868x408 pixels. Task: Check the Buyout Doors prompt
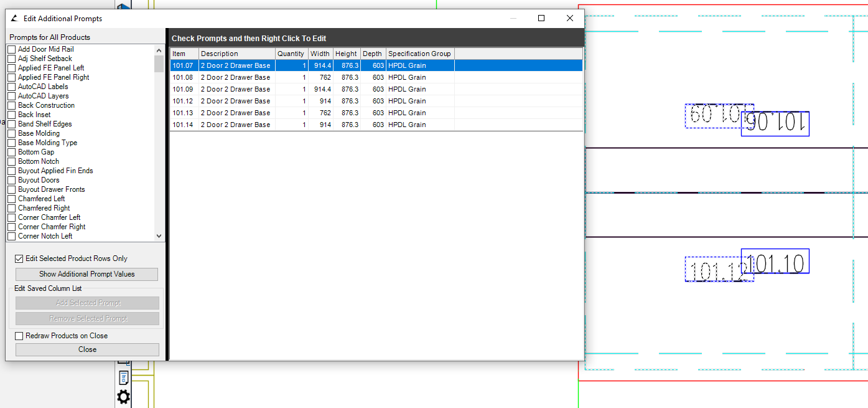pos(11,180)
